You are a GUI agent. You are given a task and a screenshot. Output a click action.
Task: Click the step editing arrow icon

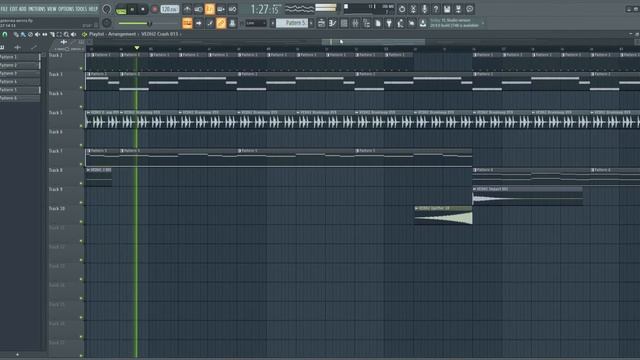[199, 23]
